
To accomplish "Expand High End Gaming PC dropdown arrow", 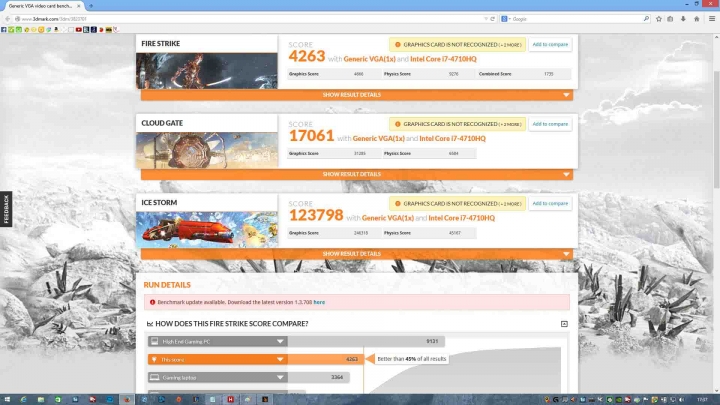I will pyautogui.click(x=280, y=341).
